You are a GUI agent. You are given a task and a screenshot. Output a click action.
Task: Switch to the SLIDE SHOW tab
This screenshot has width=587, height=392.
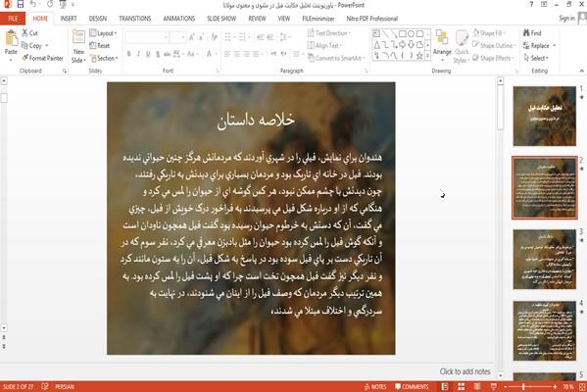coord(221,19)
